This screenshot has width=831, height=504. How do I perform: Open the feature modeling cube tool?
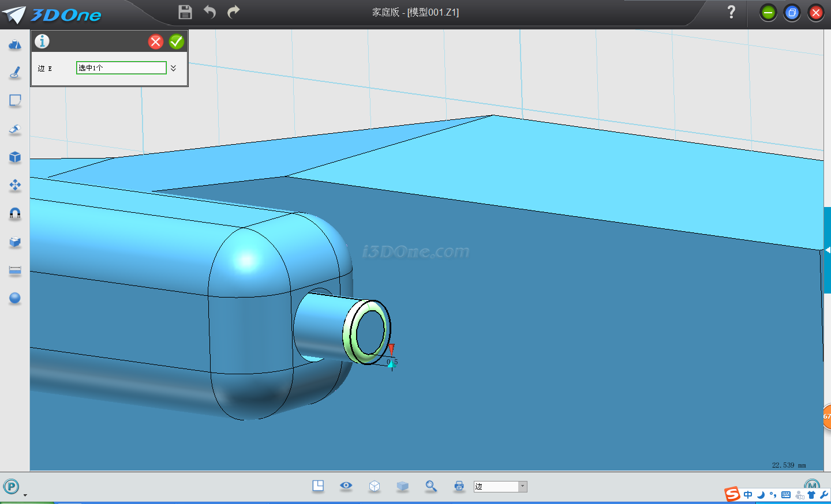coord(15,157)
